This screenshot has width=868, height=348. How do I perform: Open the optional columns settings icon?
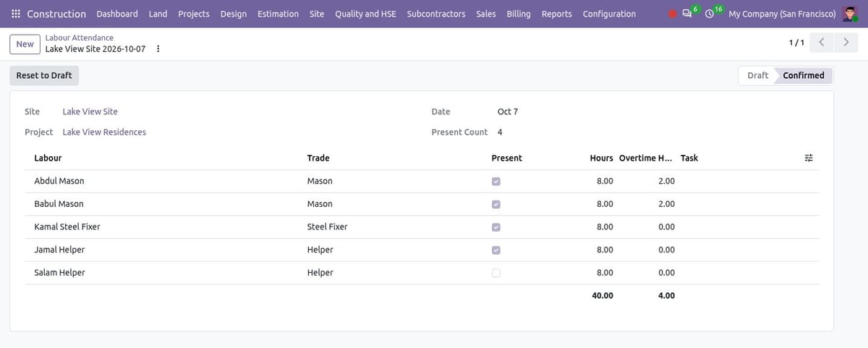809,158
